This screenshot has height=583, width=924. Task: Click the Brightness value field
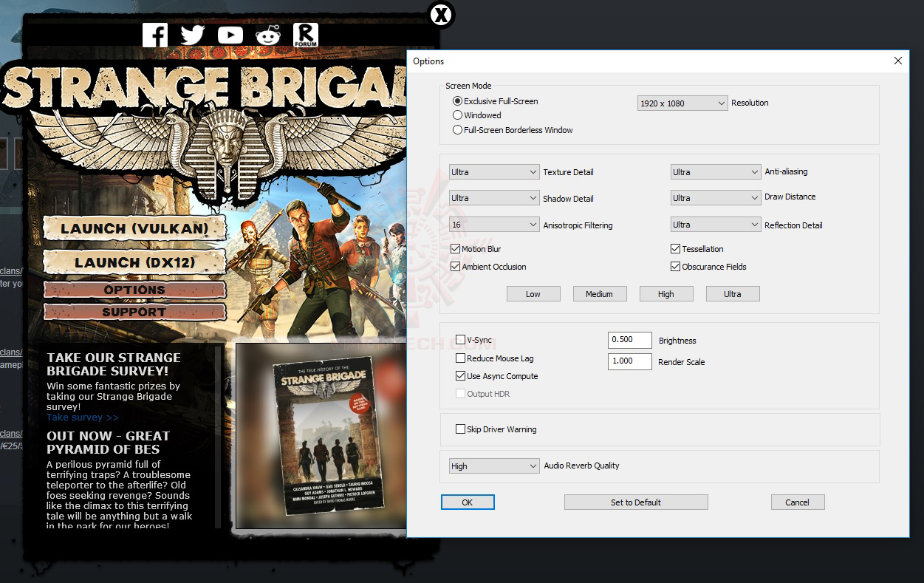click(630, 340)
